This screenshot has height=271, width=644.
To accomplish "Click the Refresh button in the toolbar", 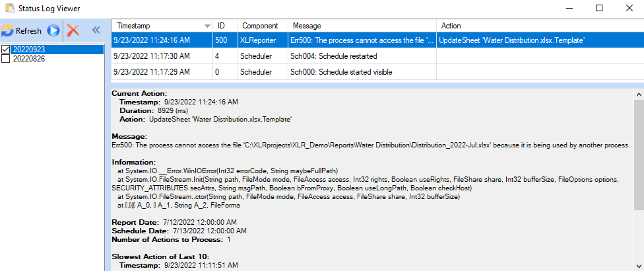I will pos(22,30).
